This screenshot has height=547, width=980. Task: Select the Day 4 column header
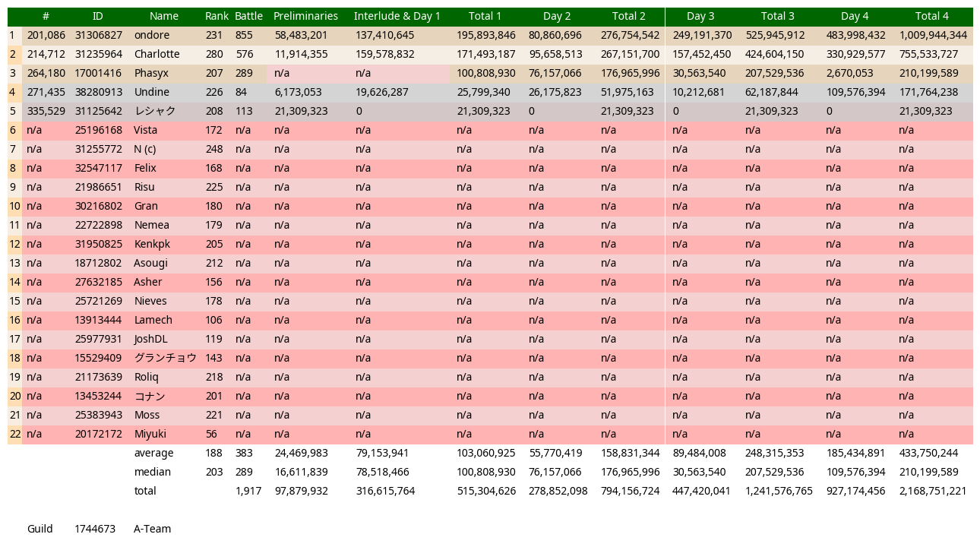tap(855, 16)
